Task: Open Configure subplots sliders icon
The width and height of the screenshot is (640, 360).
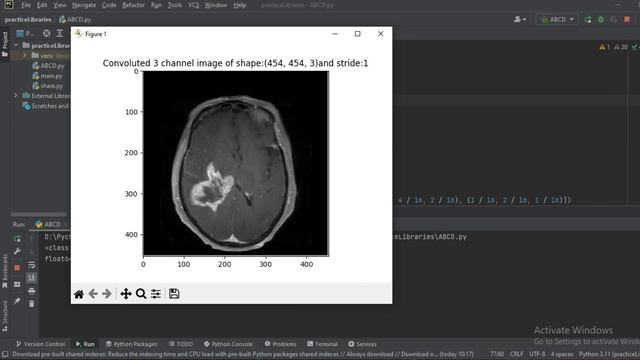Action: tap(156, 294)
